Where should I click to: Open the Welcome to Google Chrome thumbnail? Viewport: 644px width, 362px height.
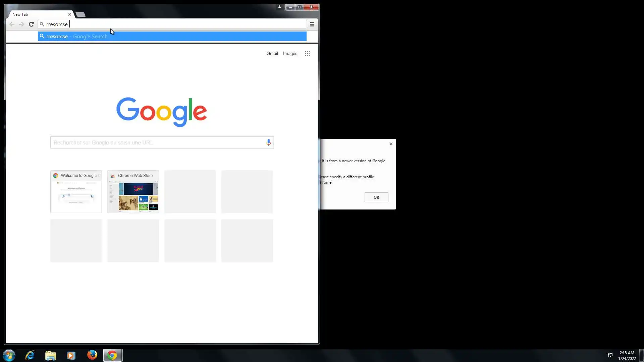(x=76, y=192)
